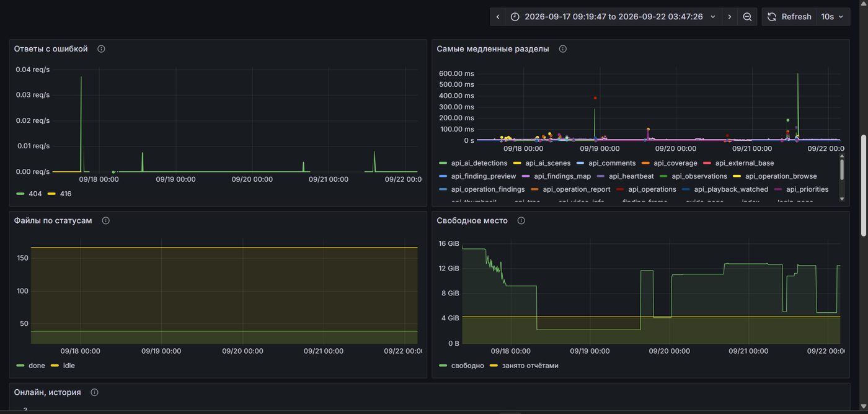Click the page vertical scrollbar thumb
Viewport: 868px width, 414px height.
tap(864, 185)
